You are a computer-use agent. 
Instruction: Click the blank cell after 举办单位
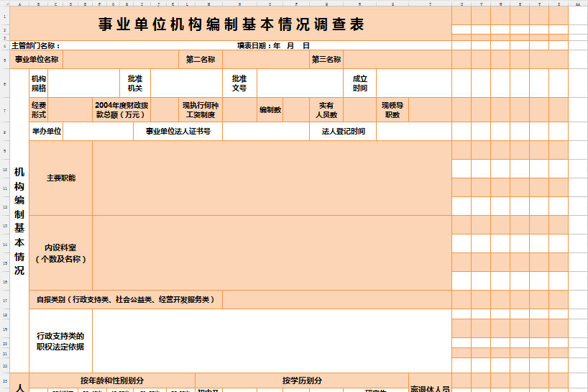tap(98, 132)
